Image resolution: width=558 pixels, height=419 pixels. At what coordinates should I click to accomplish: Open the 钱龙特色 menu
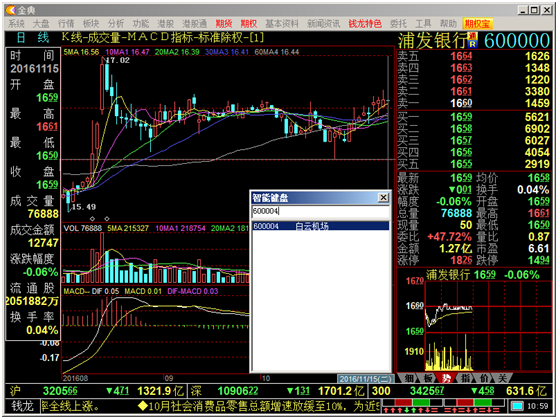pyautogui.click(x=365, y=24)
